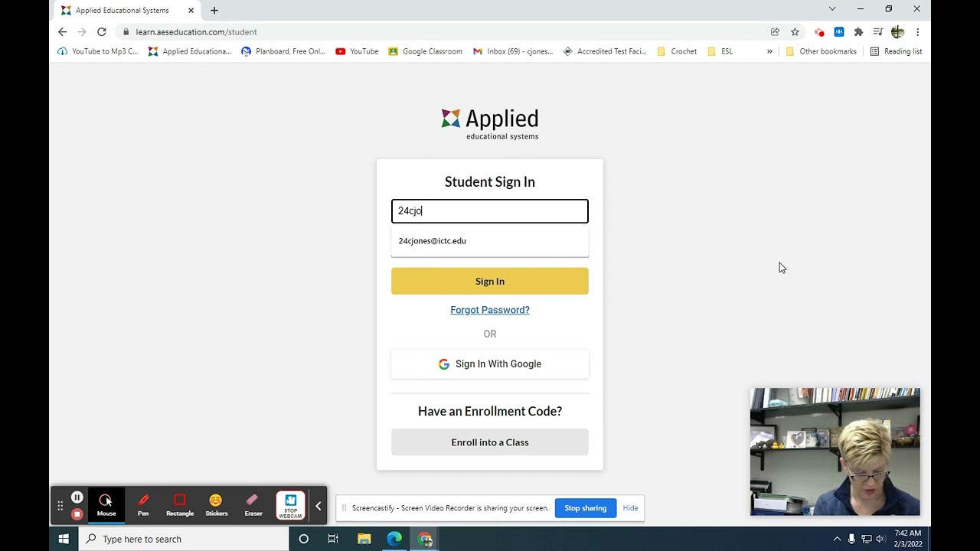Show hidden system tray icons
This screenshot has width=980, height=551.
(x=837, y=539)
